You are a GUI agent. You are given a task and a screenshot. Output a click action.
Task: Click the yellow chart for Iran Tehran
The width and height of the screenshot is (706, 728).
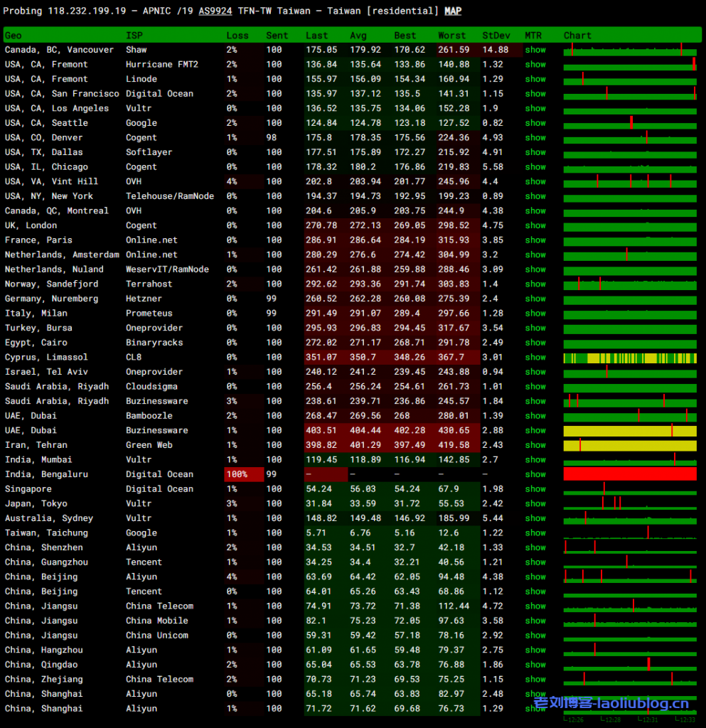pos(629,445)
